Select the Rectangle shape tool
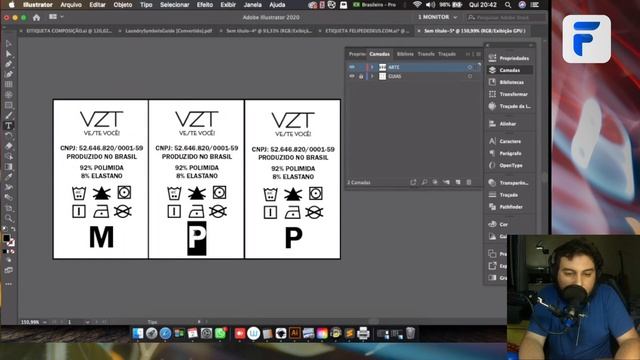Viewport: 640px width, 360px height. 9,105
